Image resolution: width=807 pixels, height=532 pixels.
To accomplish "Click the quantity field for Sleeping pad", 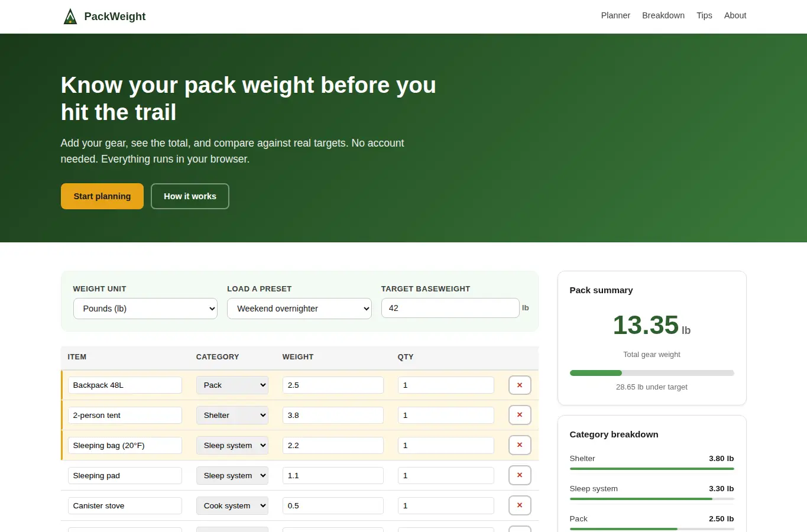I will point(446,476).
